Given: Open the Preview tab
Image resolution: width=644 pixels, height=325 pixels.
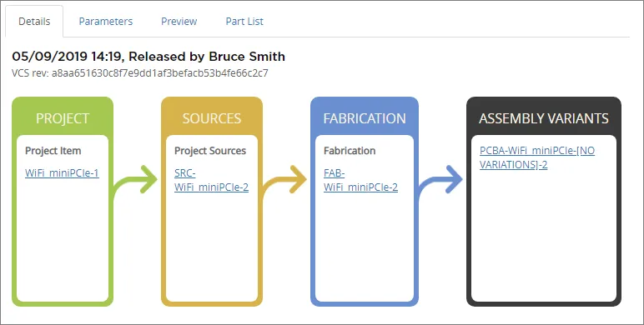Looking at the screenshot, I should pos(179,22).
